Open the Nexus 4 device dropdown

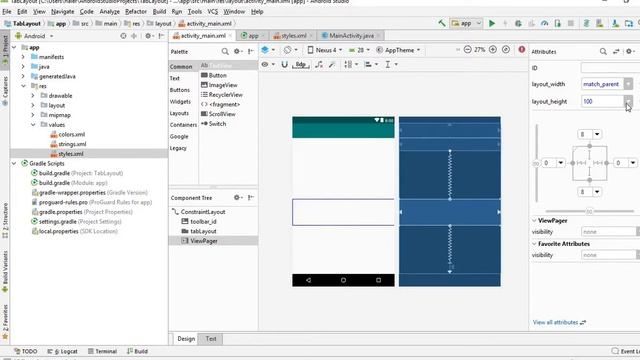pyautogui.click(x=324, y=50)
